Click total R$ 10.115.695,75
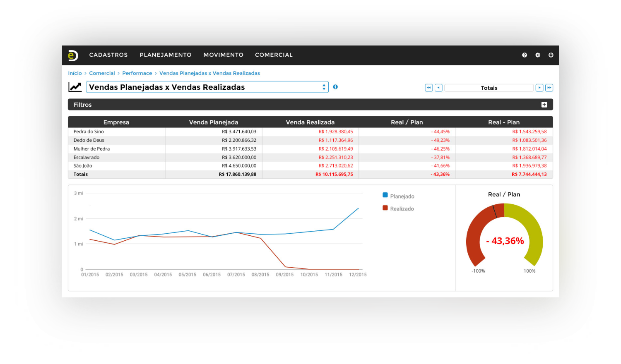The image size is (621, 364). [334, 174]
